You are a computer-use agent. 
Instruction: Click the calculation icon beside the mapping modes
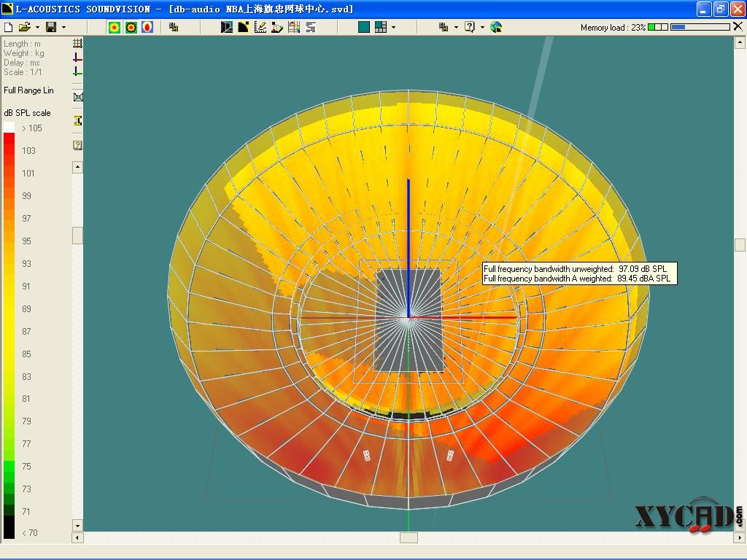tap(174, 27)
